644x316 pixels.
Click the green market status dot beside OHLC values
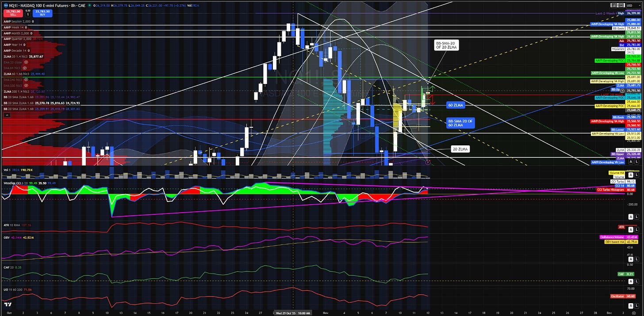[x=89, y=5]
